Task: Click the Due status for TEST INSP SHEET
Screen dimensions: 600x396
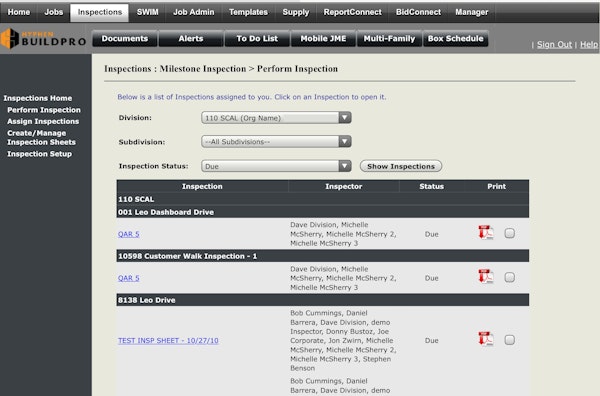Action: (x=431, y=340)
